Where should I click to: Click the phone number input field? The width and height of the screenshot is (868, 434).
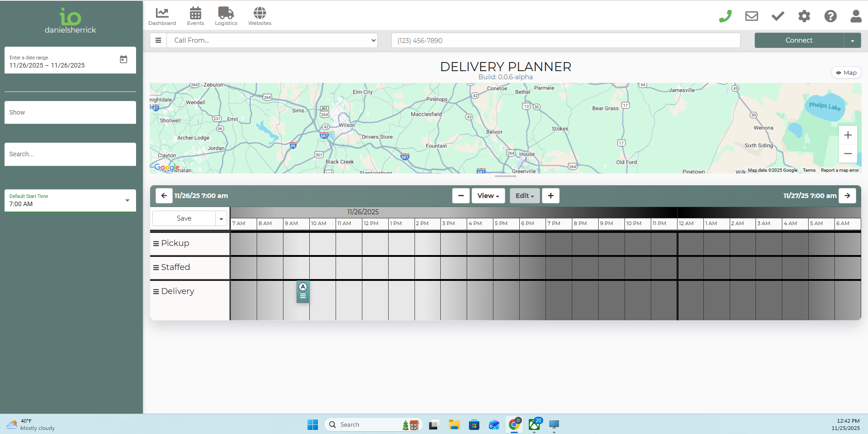click(x=566, y=40)
